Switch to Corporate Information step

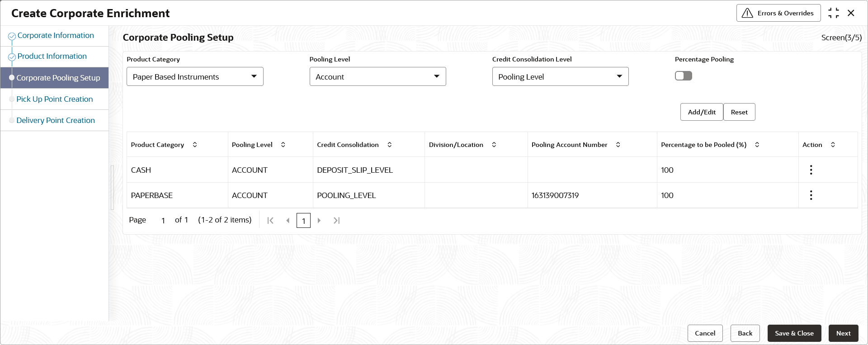pyautogui.click(x=56, y=35)
